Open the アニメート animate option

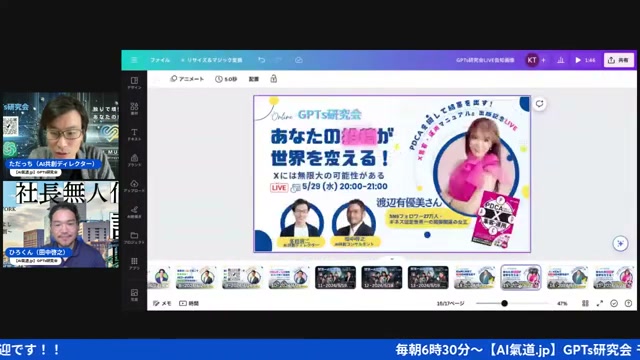187,79
